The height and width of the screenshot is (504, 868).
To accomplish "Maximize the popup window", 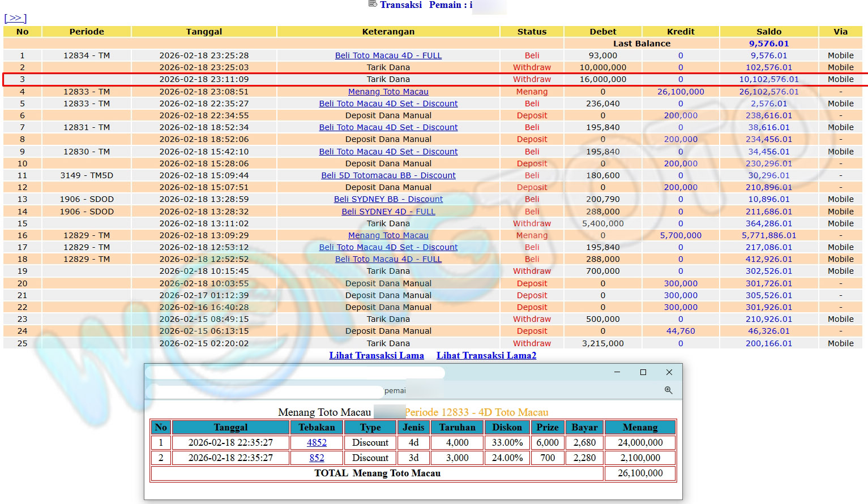I will click(x=643, y=372).
